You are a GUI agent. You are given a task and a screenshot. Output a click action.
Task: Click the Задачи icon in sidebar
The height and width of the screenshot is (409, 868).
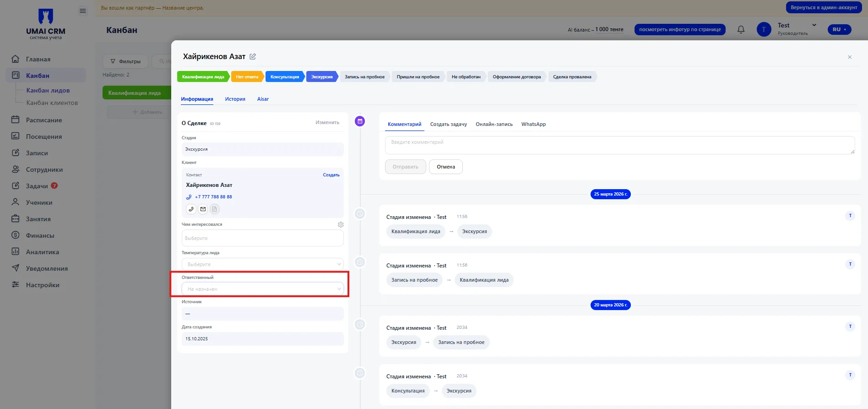pyautogui.click(x=15, y=185)
